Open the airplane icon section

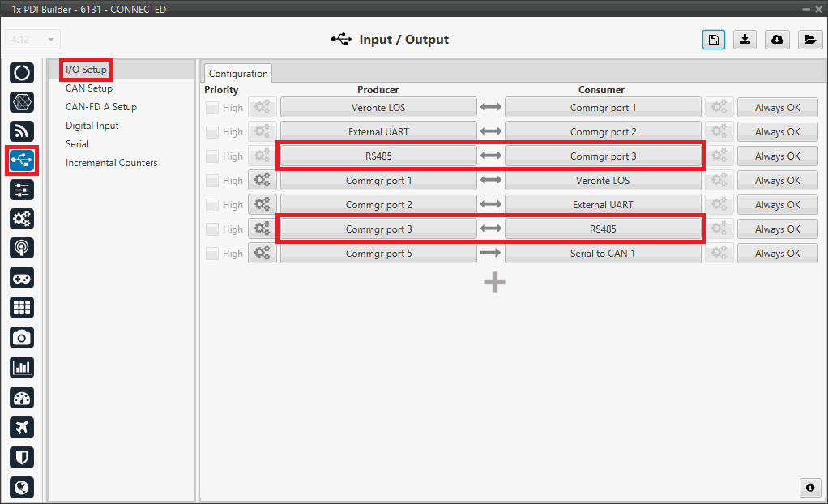[22, 427]
